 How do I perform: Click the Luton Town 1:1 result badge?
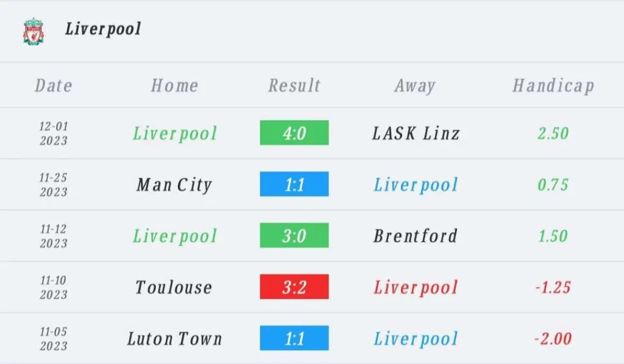[294, 338]
